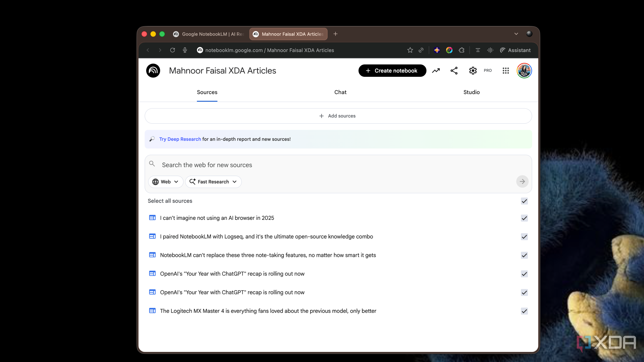The image size is (644, 362).
Task: Click the browser profile circle in the tab bar
Action: coord(529,34)
